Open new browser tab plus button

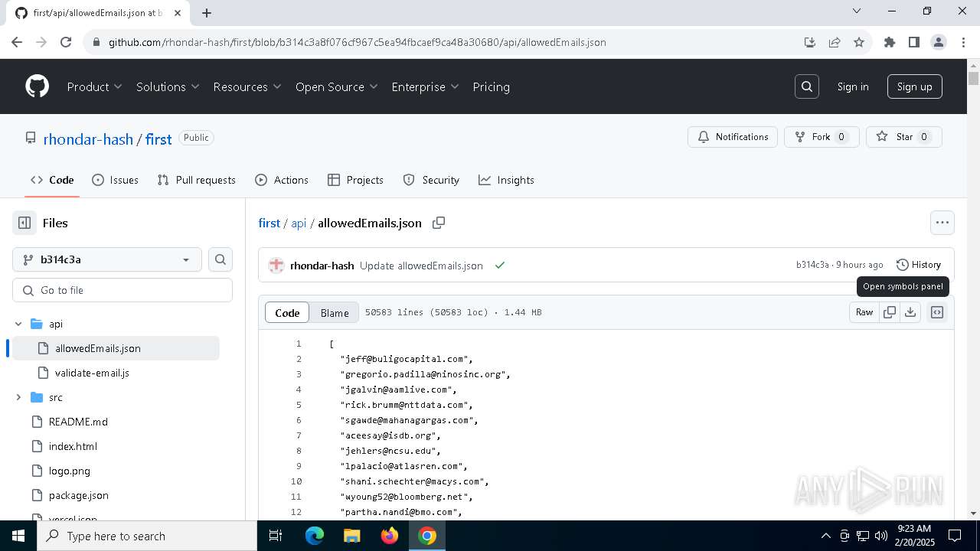207,12
